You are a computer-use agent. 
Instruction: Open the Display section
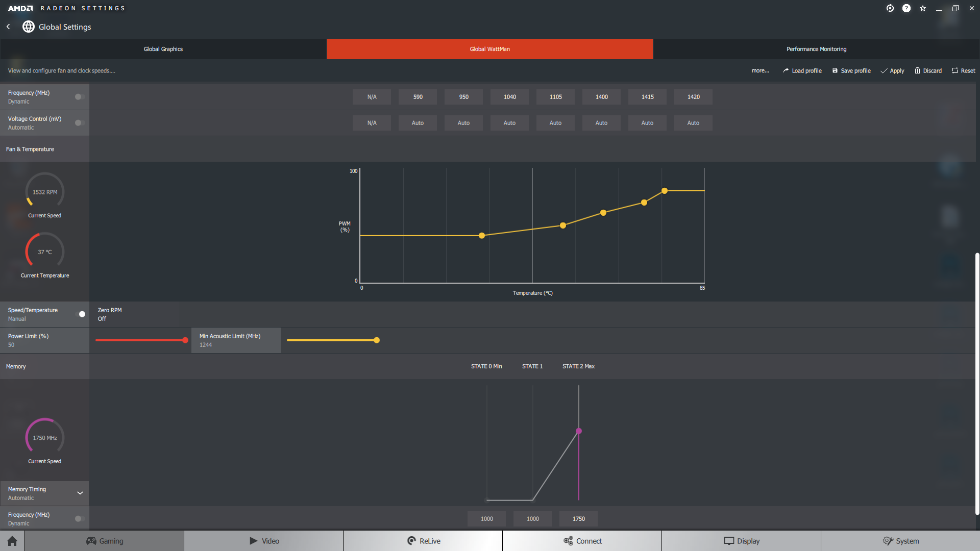click(742, 541)
